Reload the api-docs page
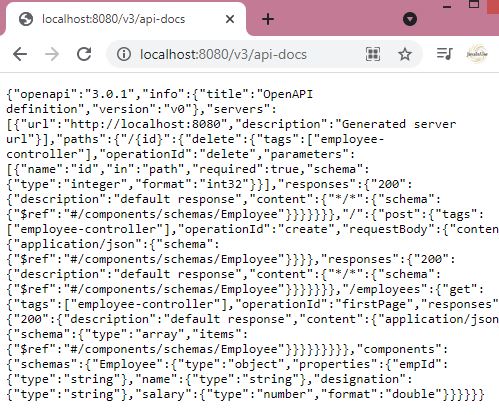Viewport: 499px width, 415px height. coord(84,54)
